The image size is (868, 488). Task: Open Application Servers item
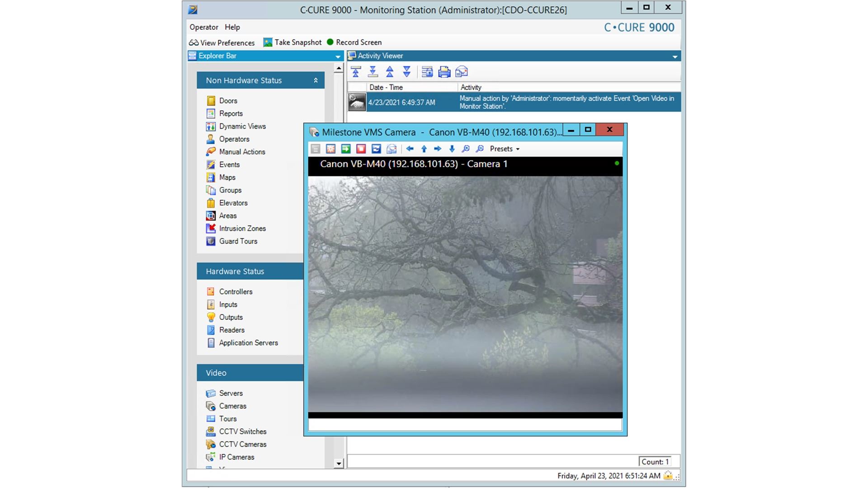pos(242,343)
